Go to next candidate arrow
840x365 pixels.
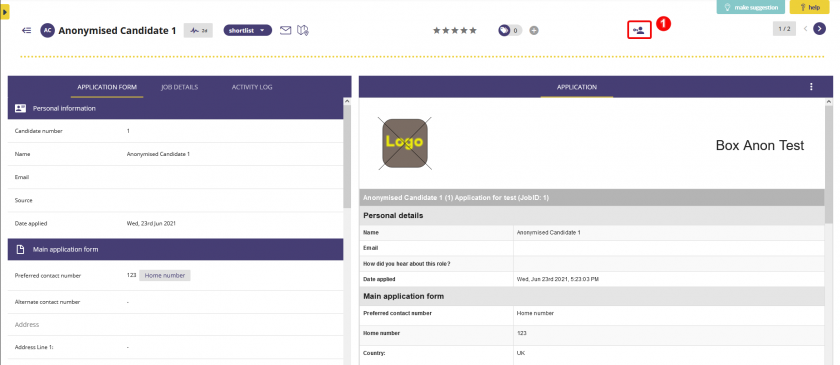pos(819,28)
